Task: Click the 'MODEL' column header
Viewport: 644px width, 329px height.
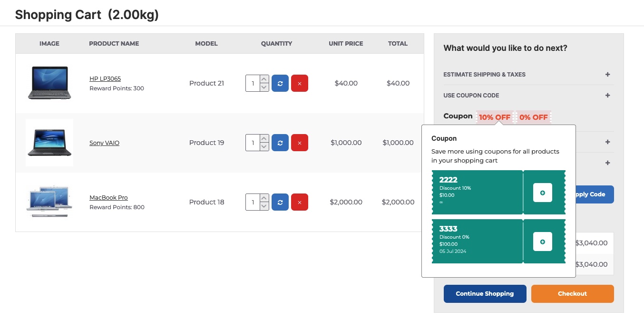Action: coord(206,44)
